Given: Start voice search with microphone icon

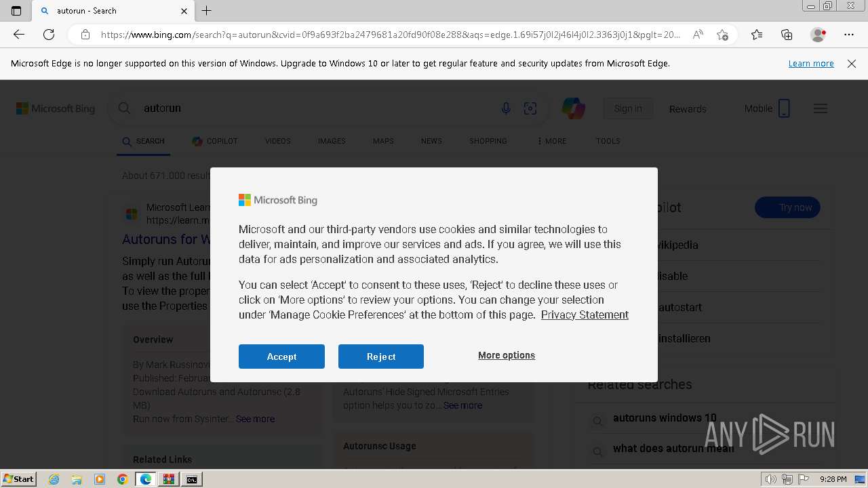Looking at the screenshot, I should 506,108.
